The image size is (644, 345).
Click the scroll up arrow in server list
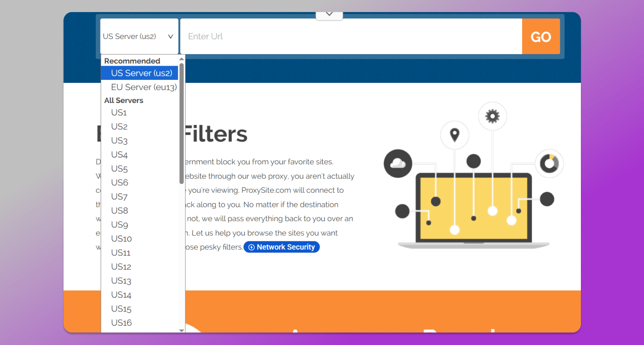182,59
